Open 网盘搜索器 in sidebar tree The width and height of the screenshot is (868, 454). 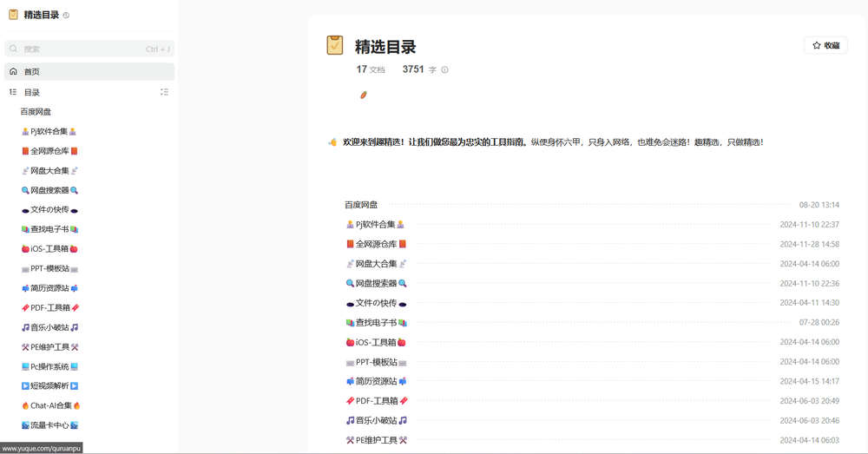49,190
